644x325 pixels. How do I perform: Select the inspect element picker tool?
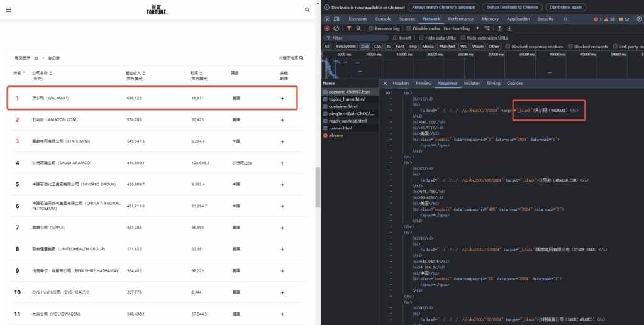tap(327, 19)
